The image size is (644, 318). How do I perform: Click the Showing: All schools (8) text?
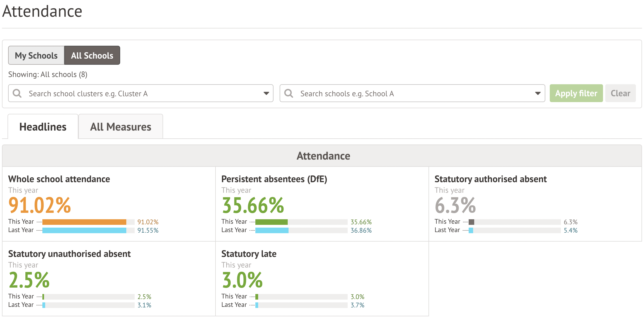[48, 74]
